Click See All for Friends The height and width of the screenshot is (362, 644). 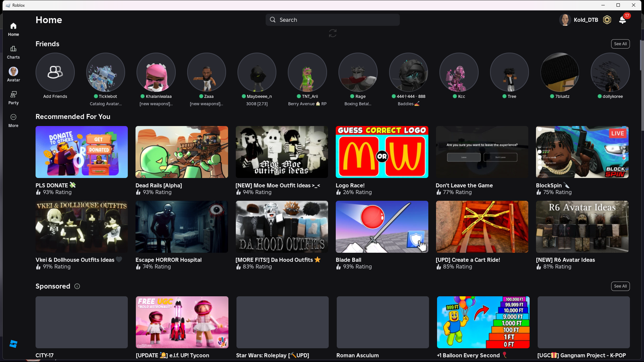click(x=620, y=44)
